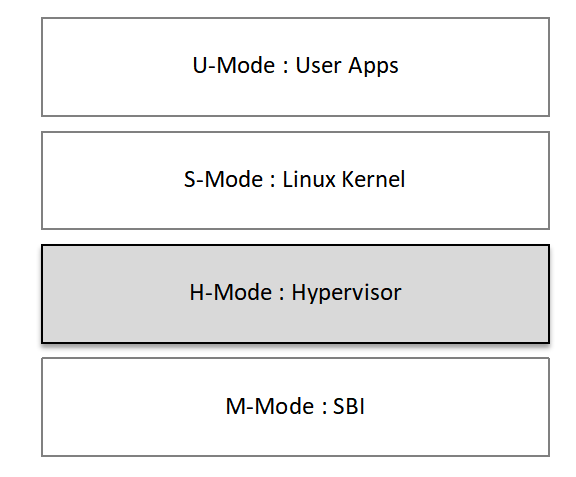This screenshot has width=576, height=477.
Task: Click the 'Linux Kernel' text
Action: tap(343, 179)
